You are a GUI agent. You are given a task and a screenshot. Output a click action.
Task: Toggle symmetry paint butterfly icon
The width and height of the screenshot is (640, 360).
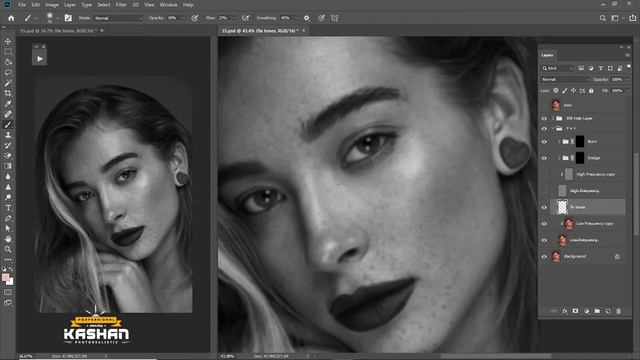(x=335, y=18)
